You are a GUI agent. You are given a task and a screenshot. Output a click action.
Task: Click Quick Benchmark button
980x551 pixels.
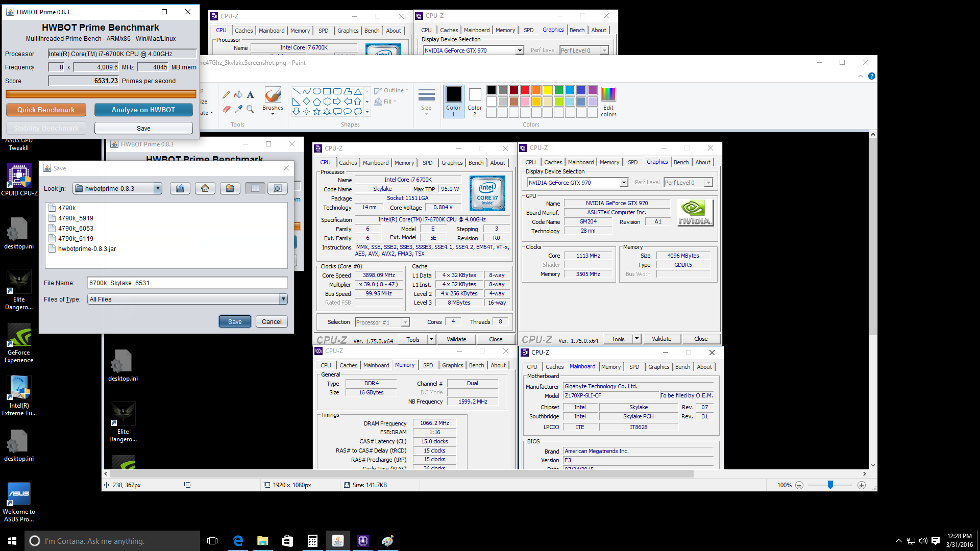tap(46, 110)
